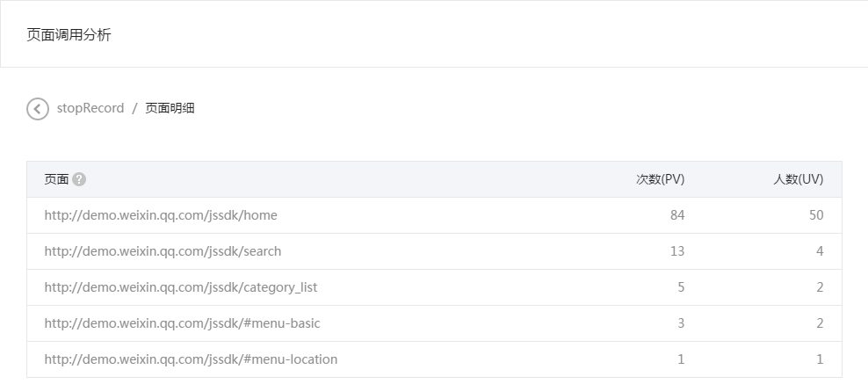Image resolution: width=868 pixels, height=384 pixels.
Task: Select the #menu-location URL row
Action: point(434,359)
